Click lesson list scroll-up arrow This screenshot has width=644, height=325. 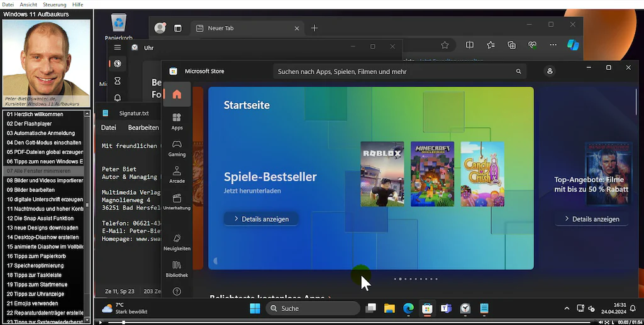point(87,113)
